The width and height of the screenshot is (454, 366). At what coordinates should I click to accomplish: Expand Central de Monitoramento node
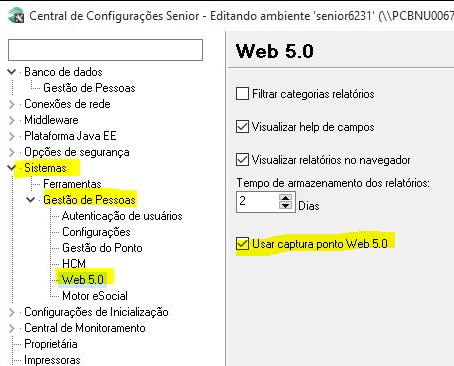[x=12, y=328]
